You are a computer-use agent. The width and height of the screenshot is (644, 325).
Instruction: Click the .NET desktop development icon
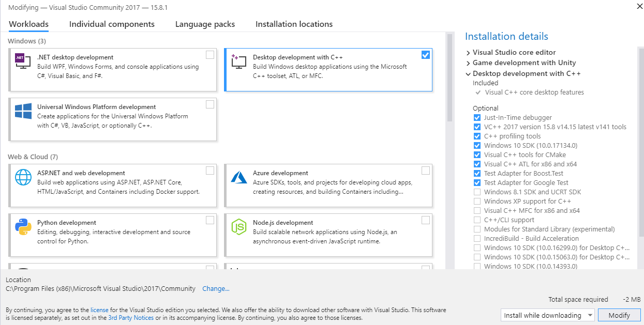click(x=23, y=61)
